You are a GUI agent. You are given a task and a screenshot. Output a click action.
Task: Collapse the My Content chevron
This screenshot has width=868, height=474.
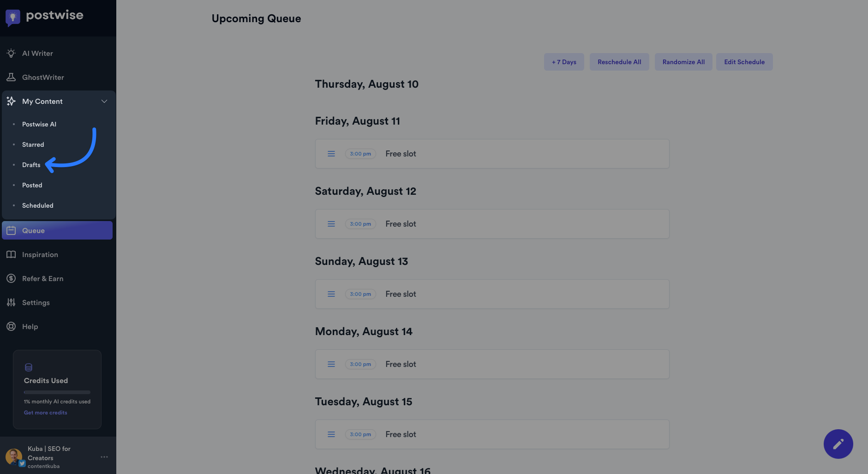(104, 101)
